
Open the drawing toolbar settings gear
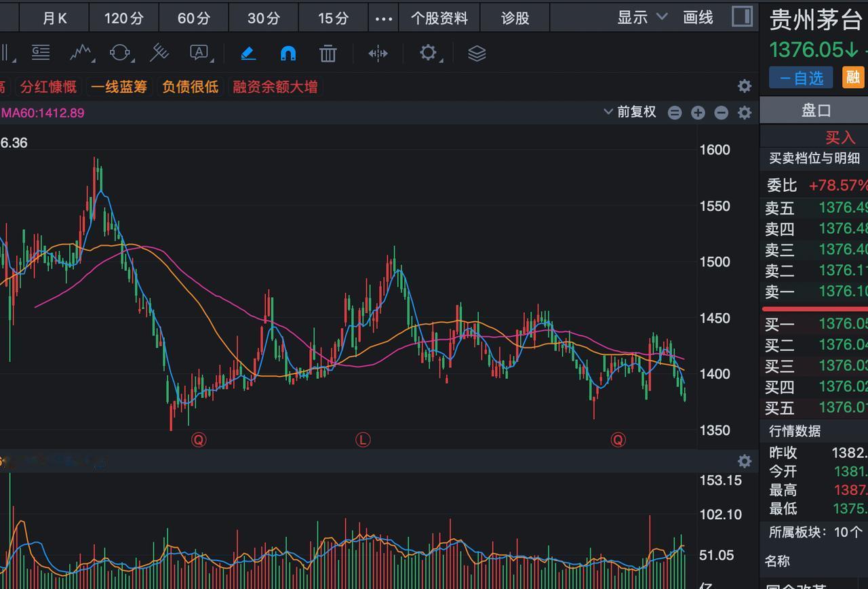[x=429, y=53]
